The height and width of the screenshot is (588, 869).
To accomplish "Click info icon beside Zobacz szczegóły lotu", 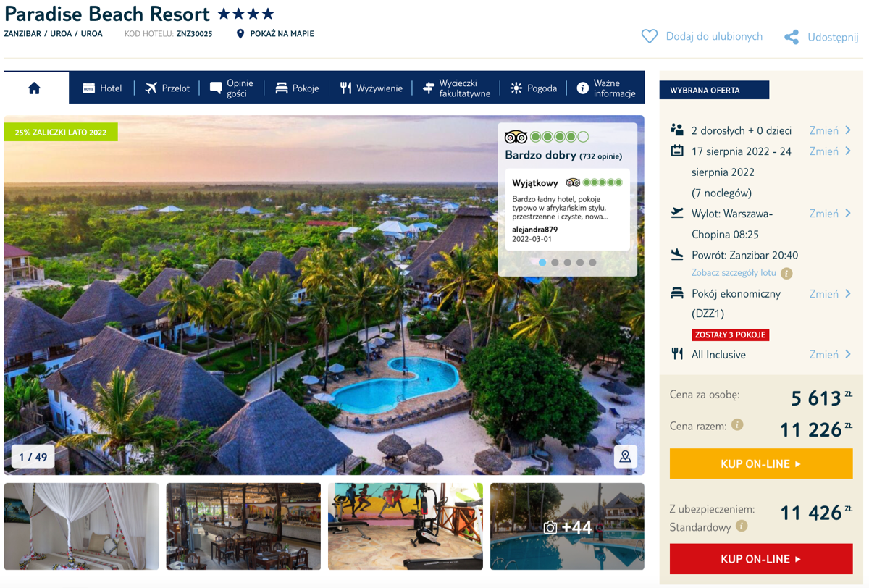I will pos(786,273).
